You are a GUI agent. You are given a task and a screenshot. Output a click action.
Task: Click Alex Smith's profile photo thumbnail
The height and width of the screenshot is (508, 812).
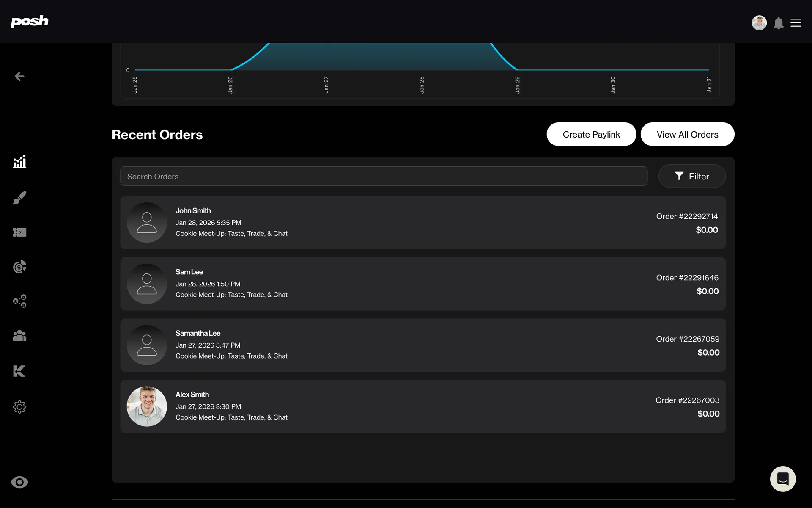coord(147,406)
